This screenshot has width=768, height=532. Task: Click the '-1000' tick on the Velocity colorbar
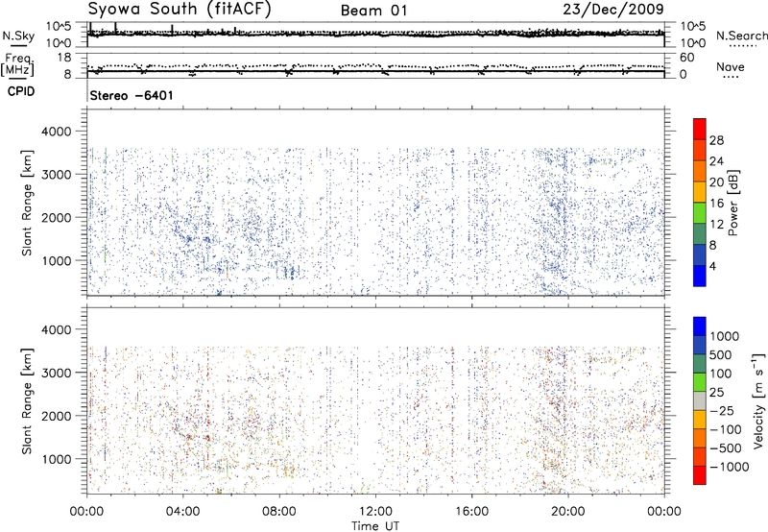[x=729, y=467]
